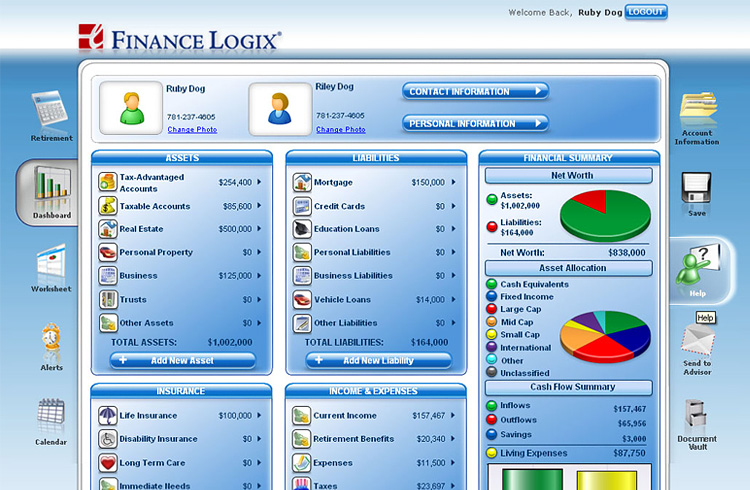
Task: Click the Personal Information button
Action: coord(475,123)
